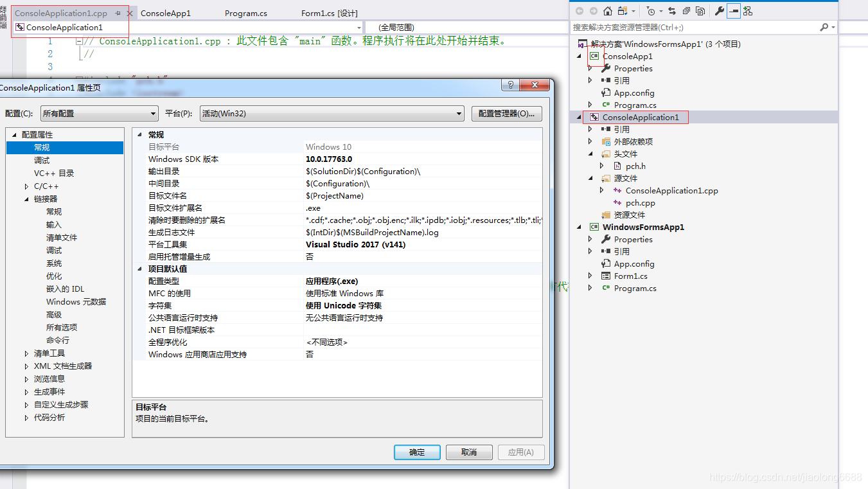The width and height of the screenshot is (868, 489).
Task: Select ConsoleApplication1.cpp in Solution Explorer
Action: pyautogui.click(x=671, y=190)
